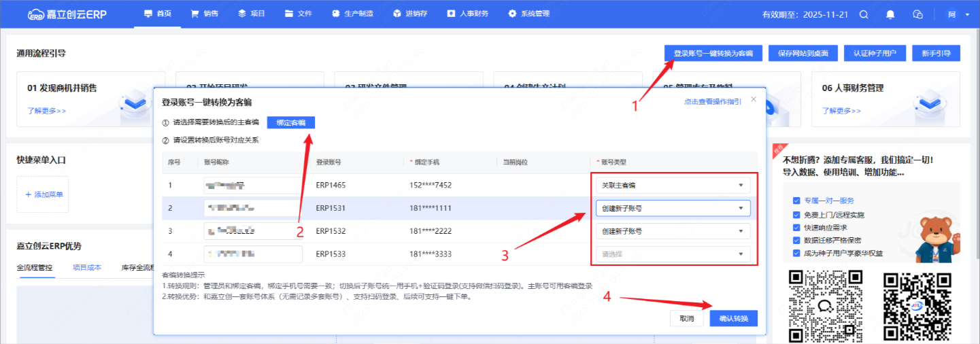Viewport: 980px width, 344px height.
Task: Click the WeChat customer service icon
Action: pyautogui.click(x=917, y=14)
